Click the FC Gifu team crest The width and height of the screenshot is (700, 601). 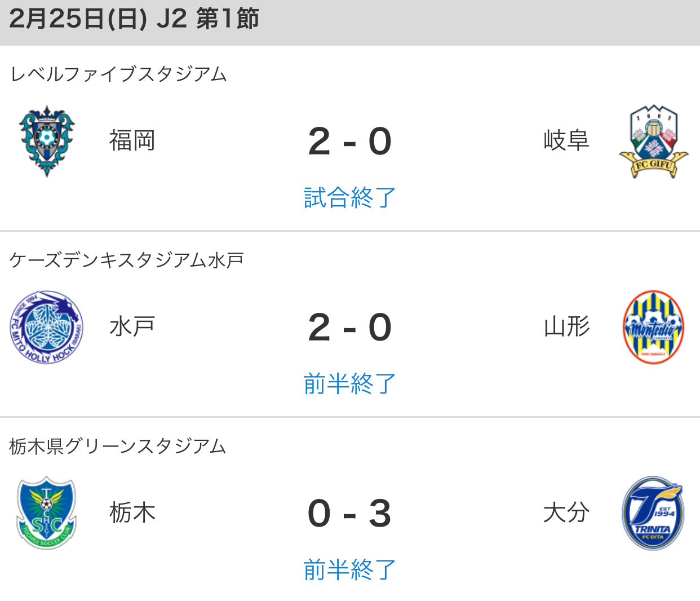coord(653,141)
